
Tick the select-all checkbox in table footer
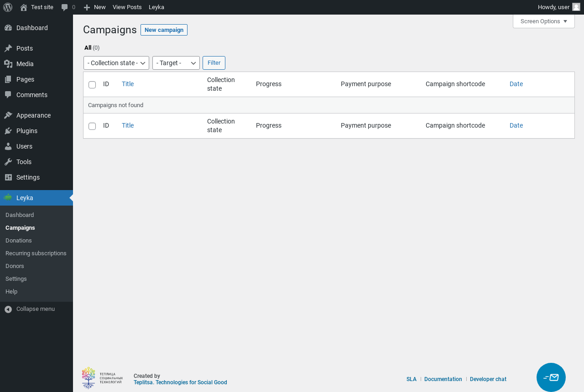tap(92, 126)
